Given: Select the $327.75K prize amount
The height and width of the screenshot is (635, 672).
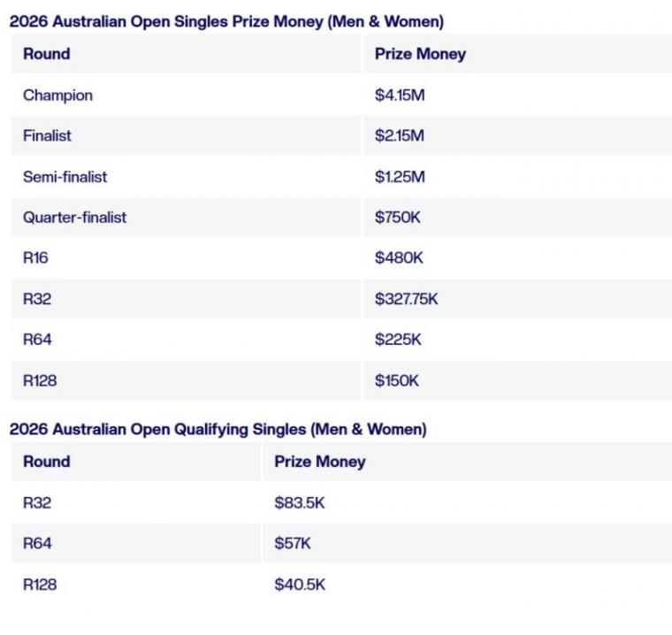Looking at the screenshot, I should pos(406,299).
